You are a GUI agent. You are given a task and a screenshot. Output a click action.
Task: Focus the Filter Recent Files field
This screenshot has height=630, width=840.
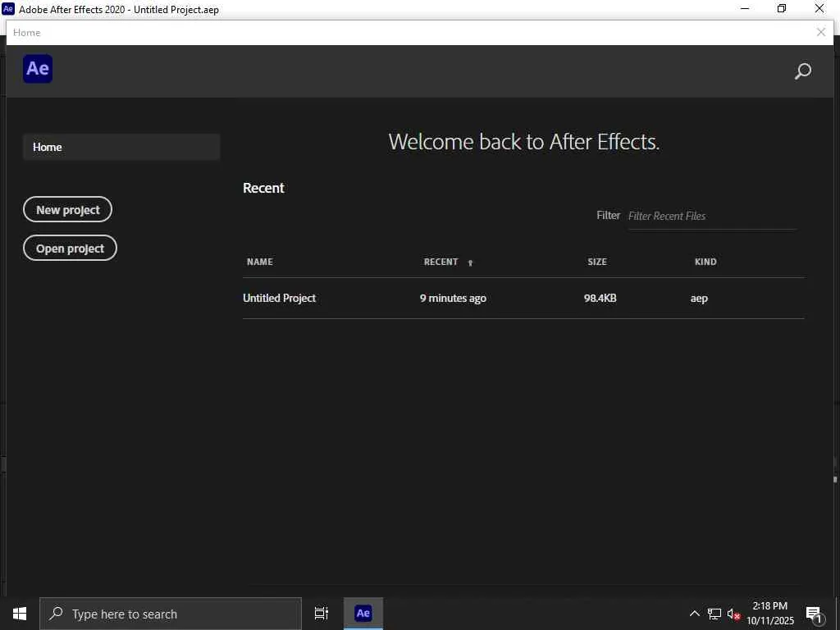coord(712,216)
